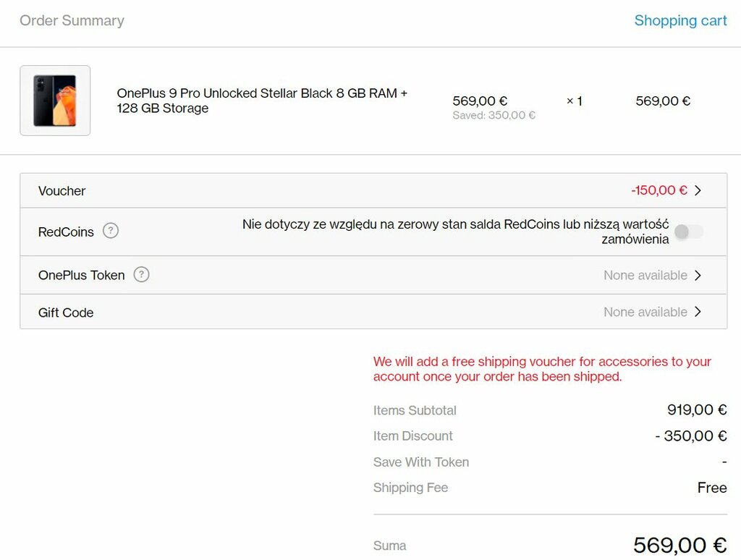Image resolution: width=741 pixels, height=560 pixels.
Task: Click the free shipping voucher notice
Action: pos(542,369)
